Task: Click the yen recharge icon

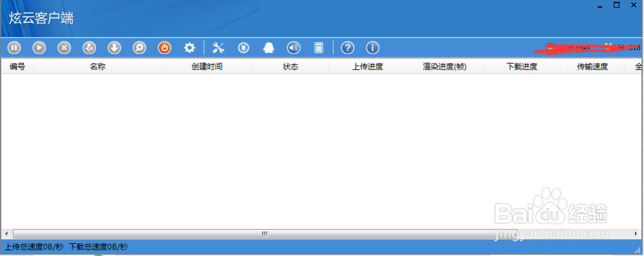Action: tap(243, 48)
